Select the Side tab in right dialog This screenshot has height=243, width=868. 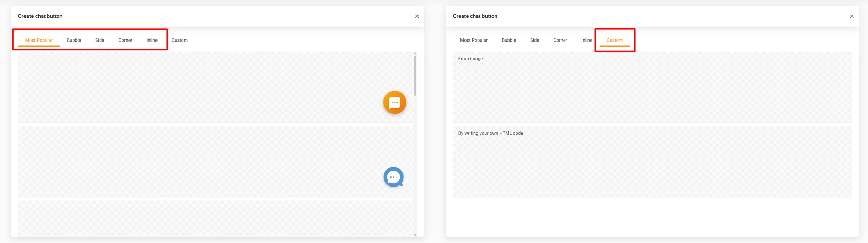[534, 40]
